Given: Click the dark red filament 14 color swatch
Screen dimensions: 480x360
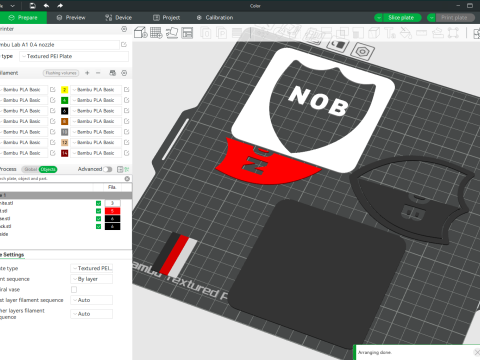Looking at the screenshot, I should coord(65,153).
